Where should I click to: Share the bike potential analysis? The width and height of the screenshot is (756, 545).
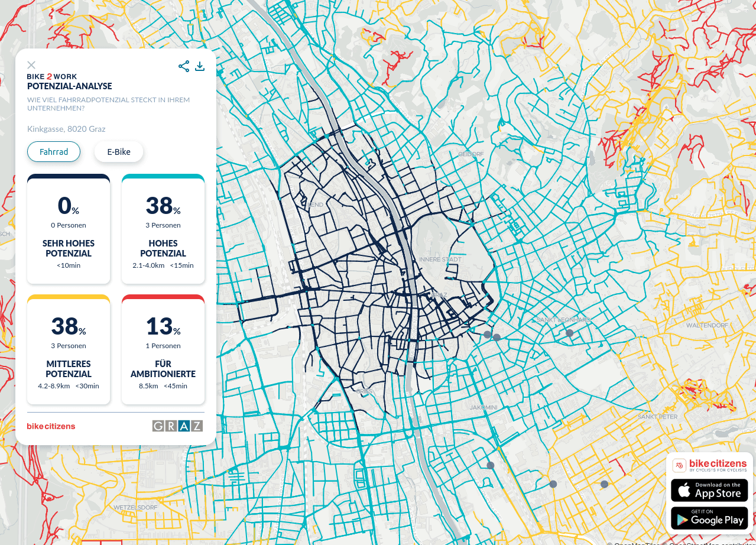pos(184,66)
